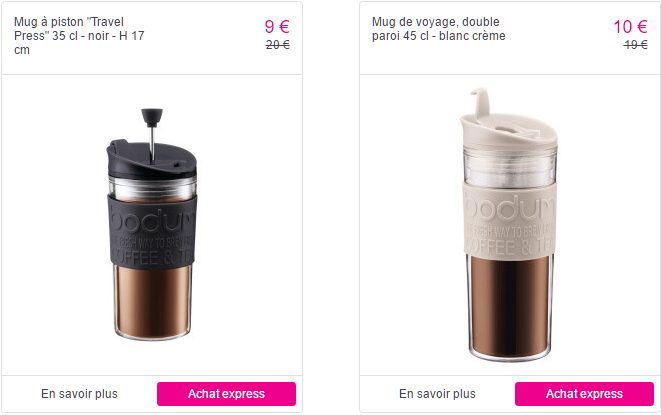The width and height of the screenshot is (661, 415).
Task: Click the flip-up tab on the cream lid
Action: click(480, 101)
